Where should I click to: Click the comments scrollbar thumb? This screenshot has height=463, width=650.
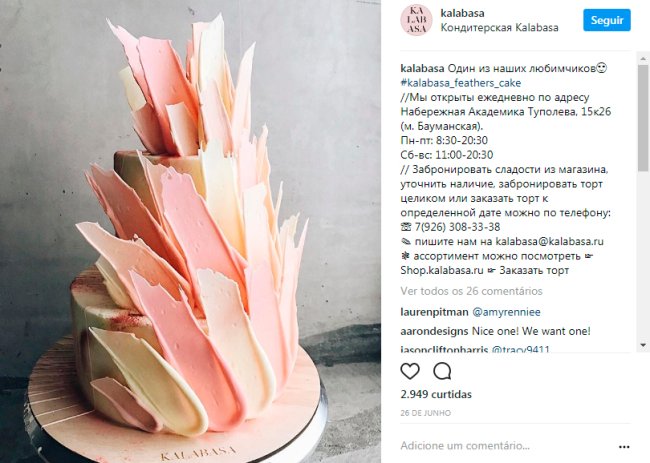643,117
